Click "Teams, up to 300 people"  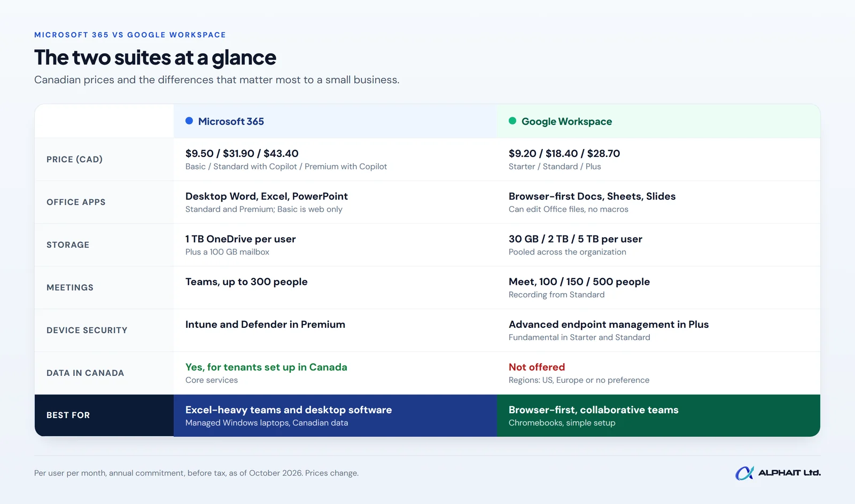pyautogui.click(x=246, y=281)
